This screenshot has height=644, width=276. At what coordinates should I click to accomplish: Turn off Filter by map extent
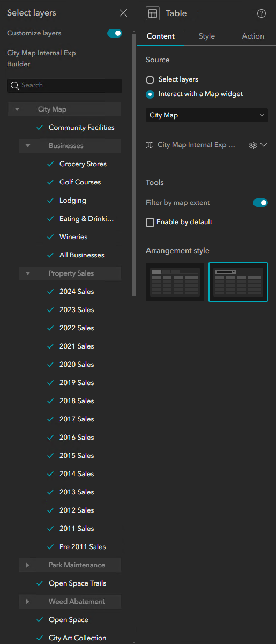(260, 203)
